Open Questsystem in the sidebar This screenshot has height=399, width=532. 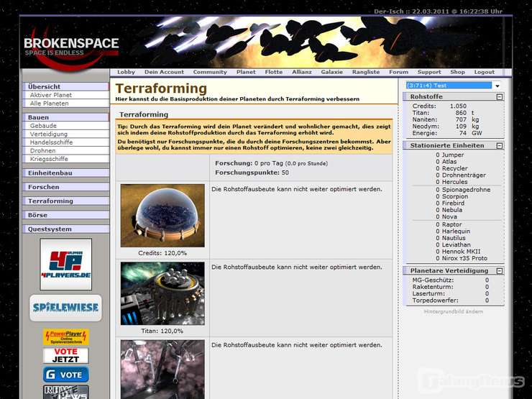[x=66, y=229]
